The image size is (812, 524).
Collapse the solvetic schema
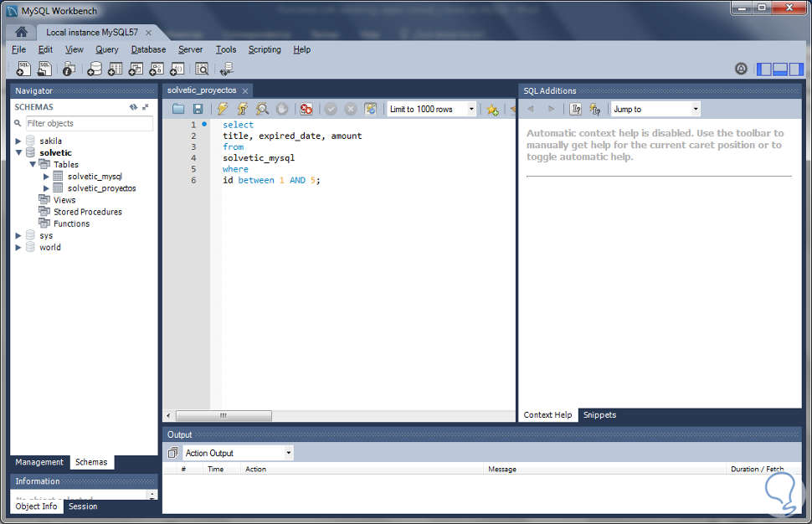coord(18,152)
